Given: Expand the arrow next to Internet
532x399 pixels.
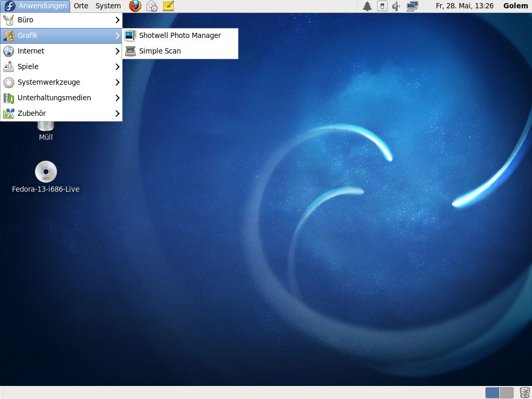Looking at the screenshot, I should click(117, 51).
